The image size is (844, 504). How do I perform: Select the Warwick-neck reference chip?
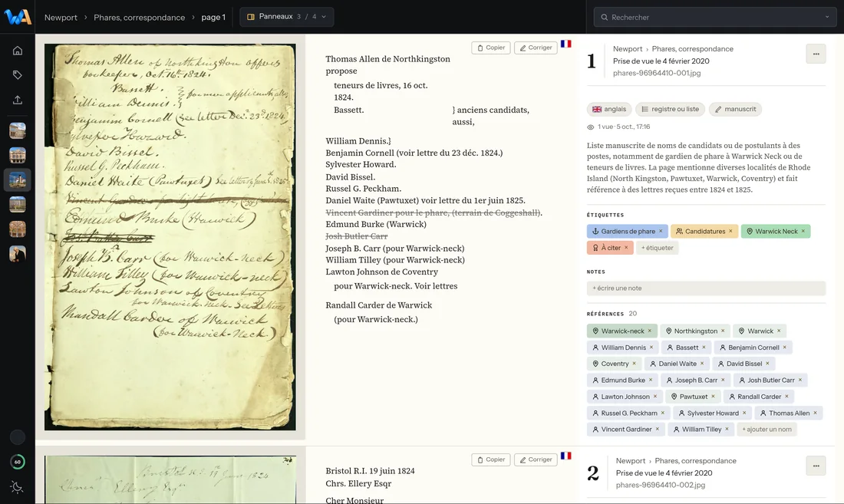click(622, 331)
